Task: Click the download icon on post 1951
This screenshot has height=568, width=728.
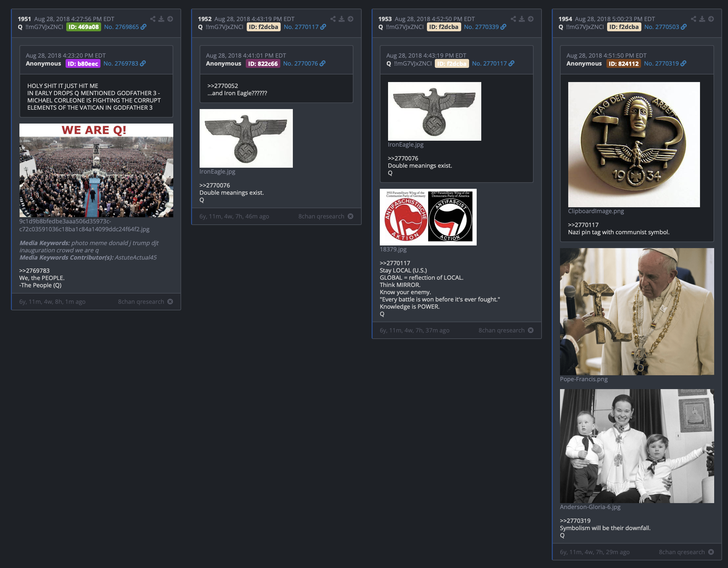Action: tap(161, 19)
